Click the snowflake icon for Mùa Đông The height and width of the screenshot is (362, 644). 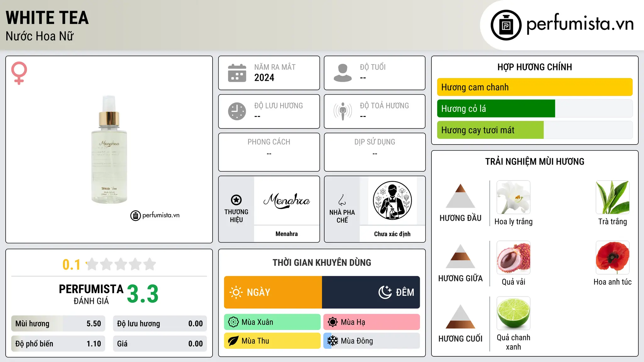[x=333, y=341]
